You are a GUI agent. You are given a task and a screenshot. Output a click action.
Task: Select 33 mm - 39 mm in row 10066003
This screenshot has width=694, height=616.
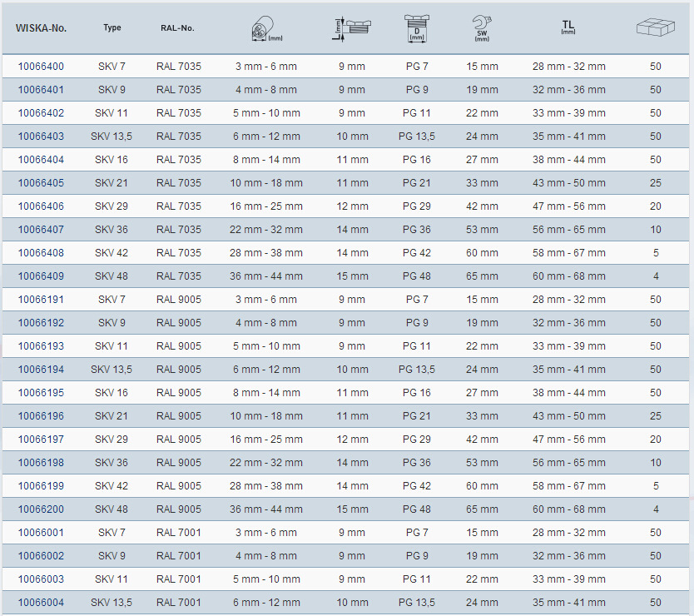click(x=569, y=579)
